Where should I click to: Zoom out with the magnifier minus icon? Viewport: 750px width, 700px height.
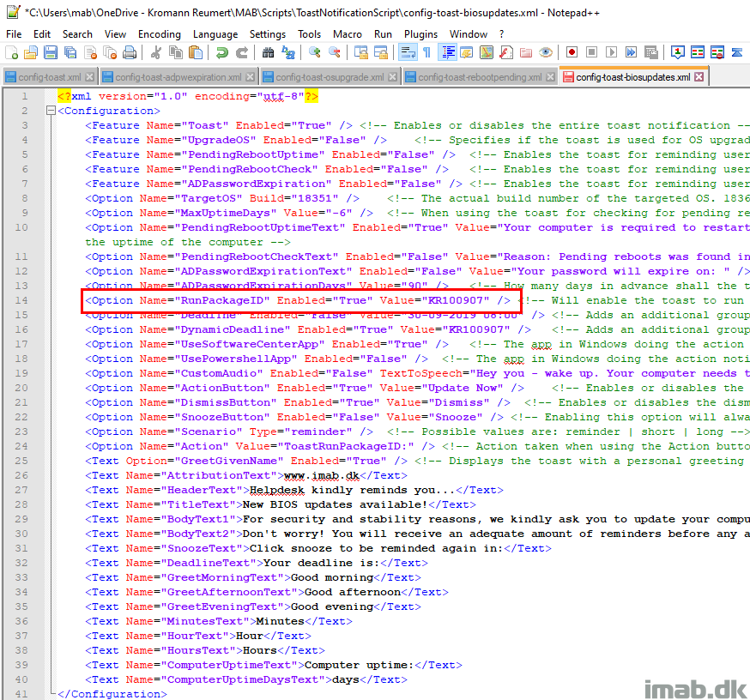coord(335,52)
